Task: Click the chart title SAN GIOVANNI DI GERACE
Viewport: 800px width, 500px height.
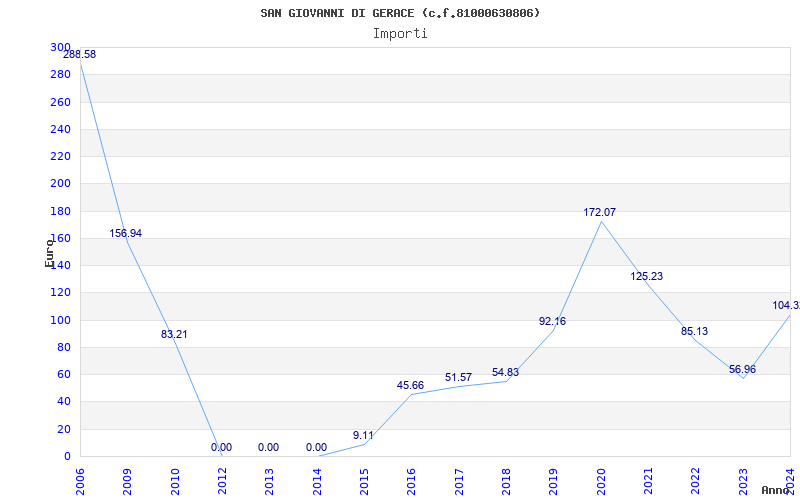Action: tap(400, 13)
